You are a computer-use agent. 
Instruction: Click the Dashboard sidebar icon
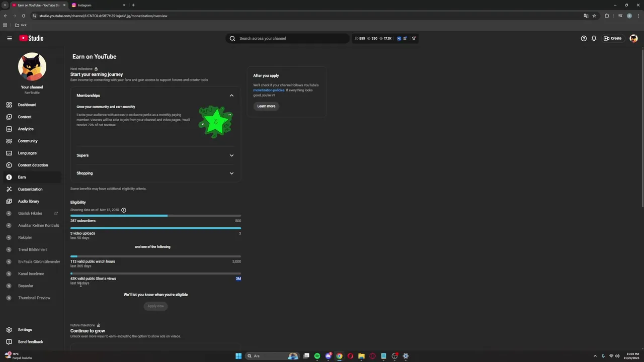pyautogui.click(x=9, y=105)
